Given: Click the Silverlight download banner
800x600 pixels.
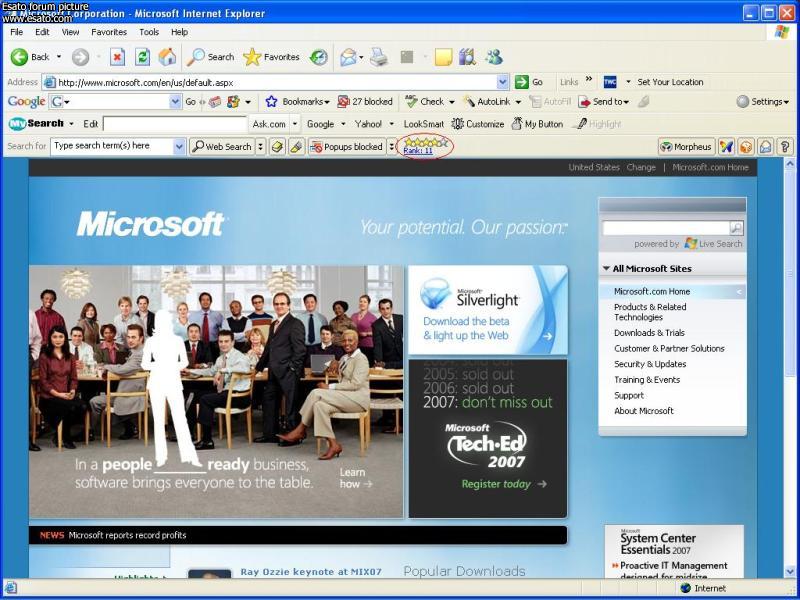Looking at the screenshot, I should pyautogui.click(x=488, y=310).
